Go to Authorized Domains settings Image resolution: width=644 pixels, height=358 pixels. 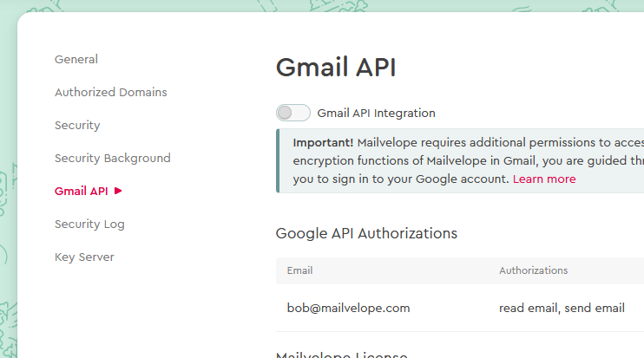click(x=111, y=92)
